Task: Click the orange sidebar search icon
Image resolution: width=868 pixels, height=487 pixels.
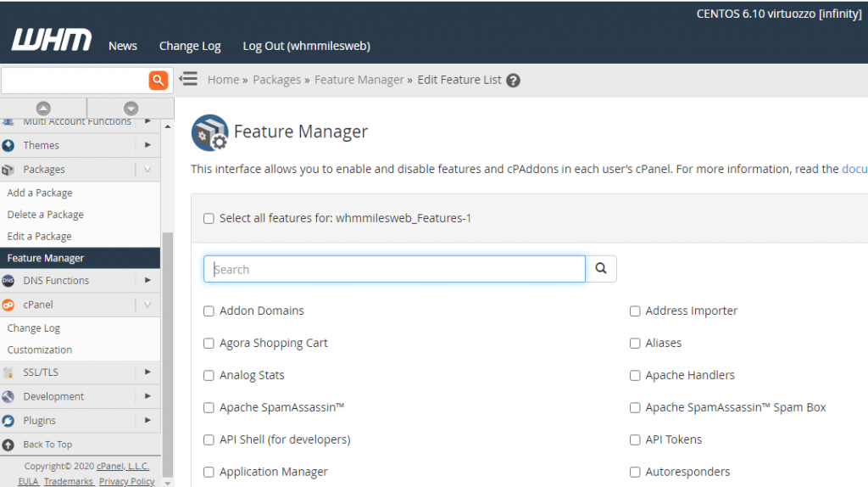Action: pos(159,81)
